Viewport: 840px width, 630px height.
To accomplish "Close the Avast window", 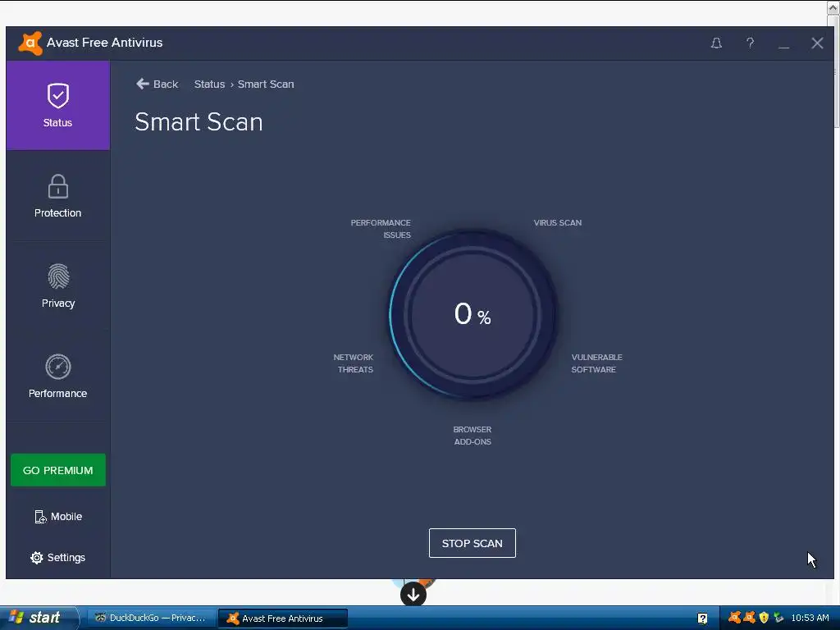I will click(x=817, y=43).
